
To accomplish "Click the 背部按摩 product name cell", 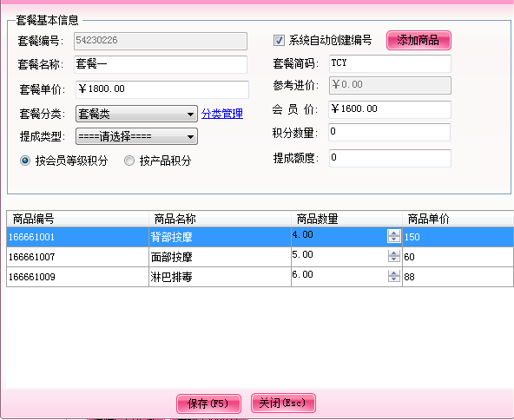I will (220, 237).
